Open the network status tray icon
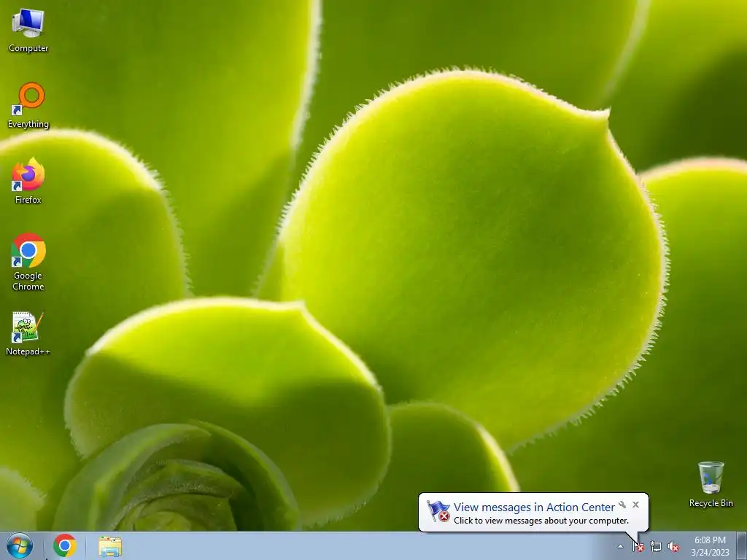747x560 pixels. click(x=656, y=547)
